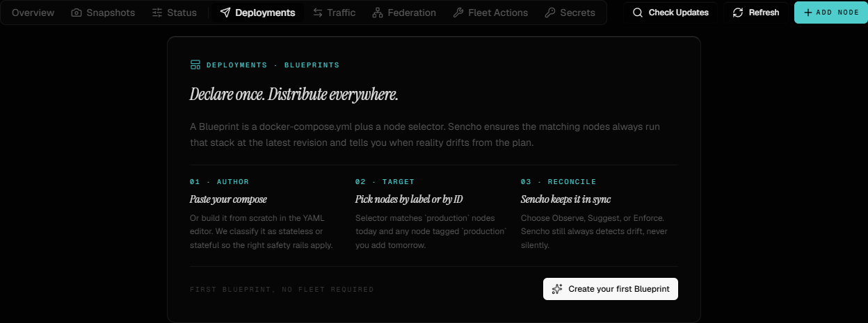Click the plus icon in Add Node
Screen dimensions: 868x323
click(x=808, y=13)
